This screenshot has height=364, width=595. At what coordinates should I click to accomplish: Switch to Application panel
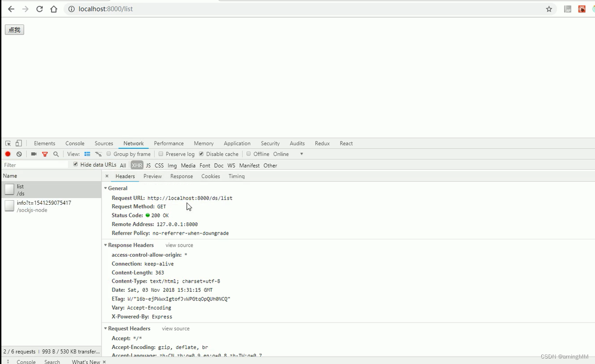point(237,143)
